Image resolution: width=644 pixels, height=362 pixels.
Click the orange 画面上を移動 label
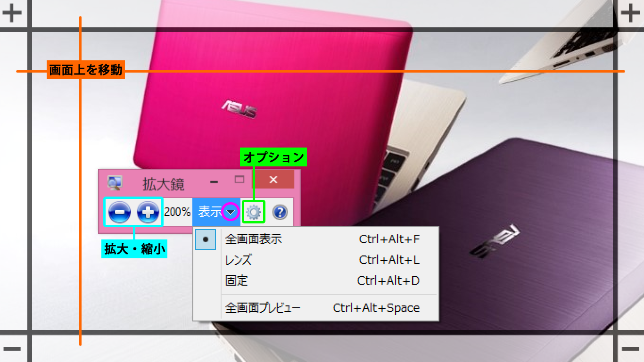(86, 71)
